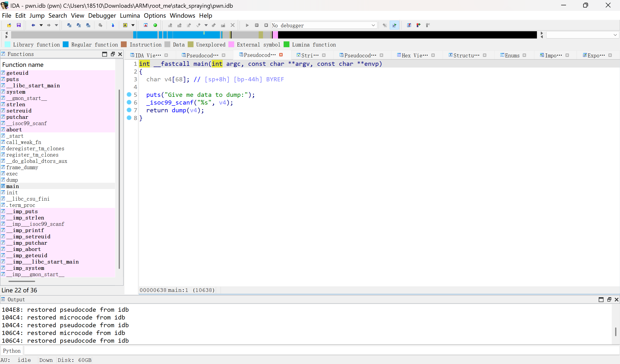Expand the jump forward history arrow
The height and width of the screenshot is (364, 620).
click(x=56, y=25)
